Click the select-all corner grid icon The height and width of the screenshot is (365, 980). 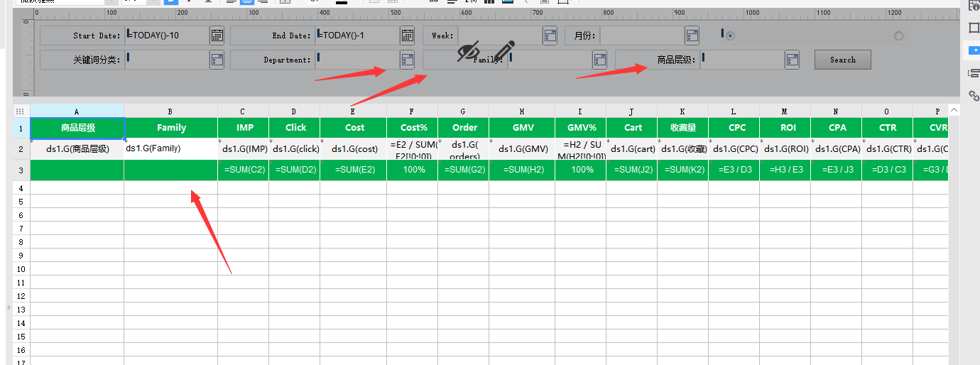tap(21, 111)
